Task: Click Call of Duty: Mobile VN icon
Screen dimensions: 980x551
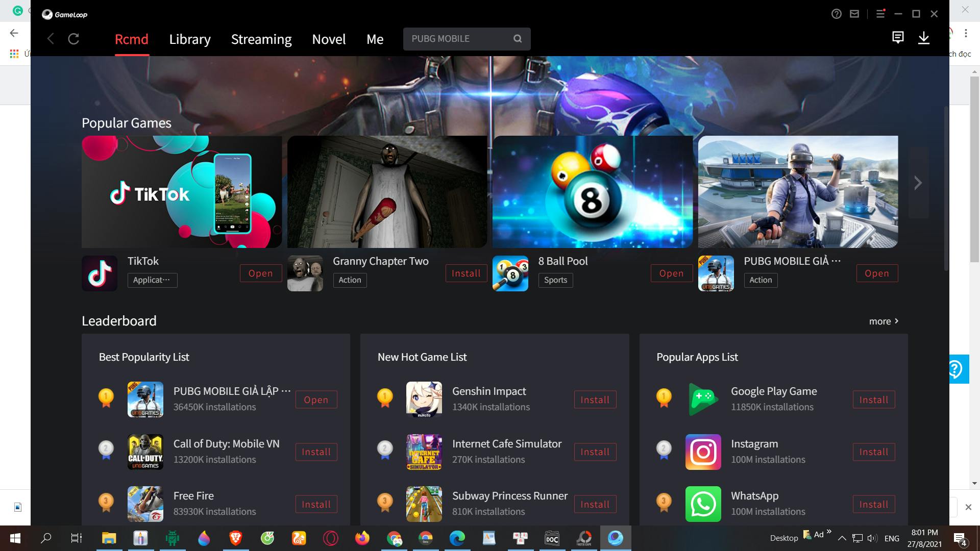Action: tap(145, 452)
